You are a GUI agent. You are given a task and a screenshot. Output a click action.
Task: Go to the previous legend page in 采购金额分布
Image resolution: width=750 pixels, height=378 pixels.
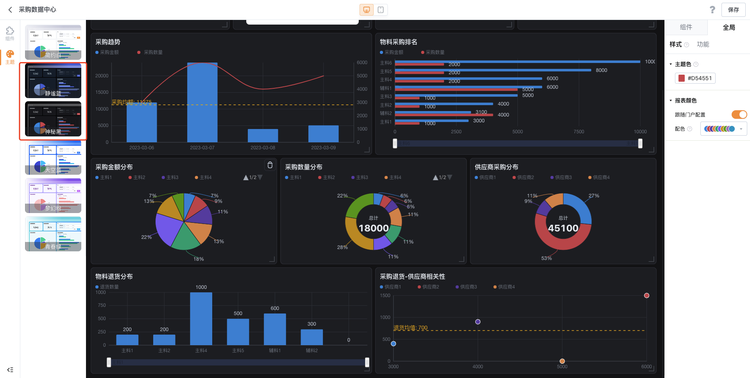tap(246, 178)
